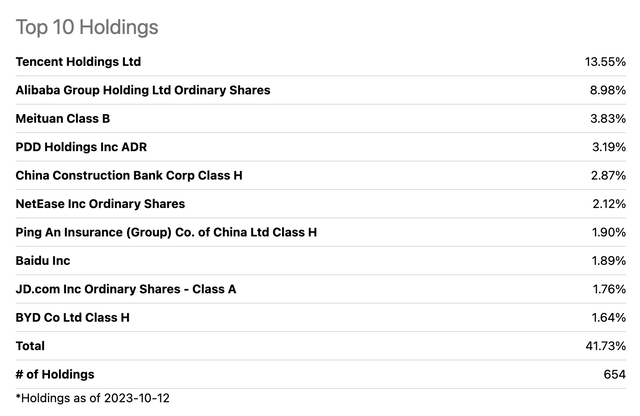
Task: Open Alibaba Group Holding Ltd Ordinary Shares
Action: pyautogui.click(x=143, y=90)
